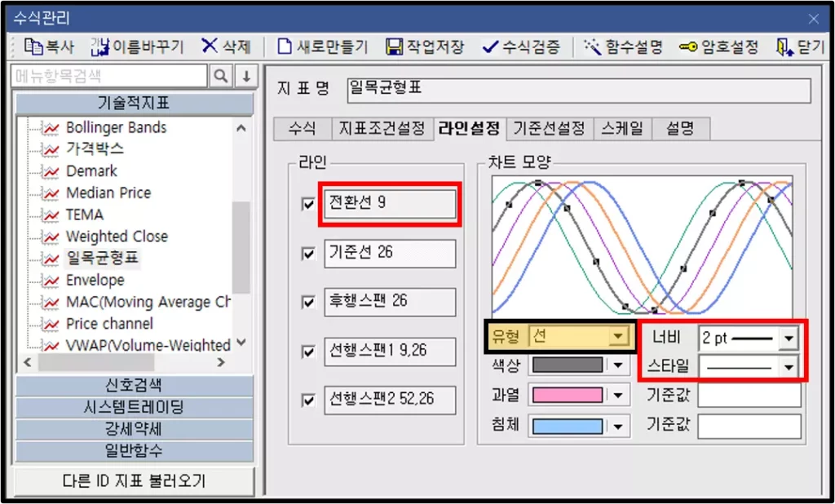Toggle the 선행스팬1 9,26 checkbox

[308, 351]
